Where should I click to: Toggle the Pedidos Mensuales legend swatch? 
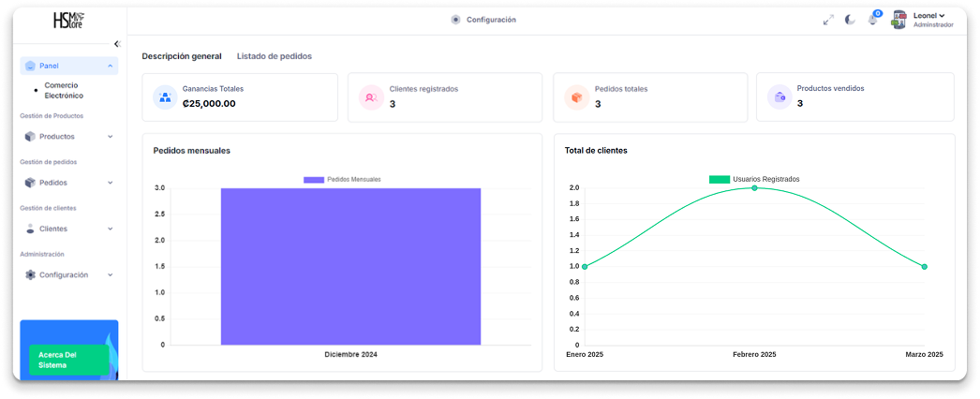click(313, 179)
